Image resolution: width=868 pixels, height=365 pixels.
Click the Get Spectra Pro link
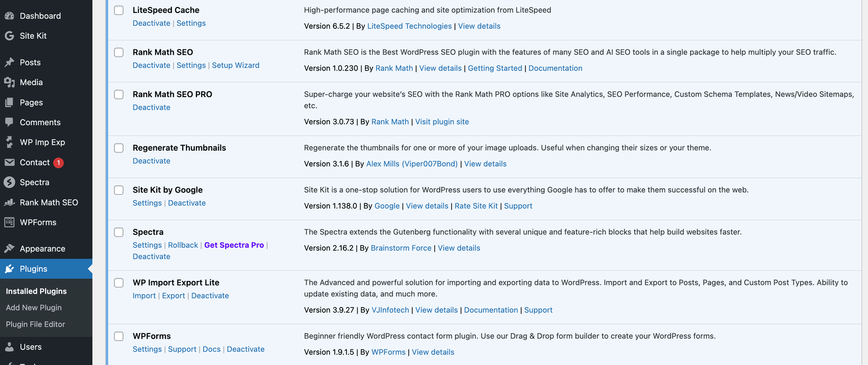pos(234,245)
